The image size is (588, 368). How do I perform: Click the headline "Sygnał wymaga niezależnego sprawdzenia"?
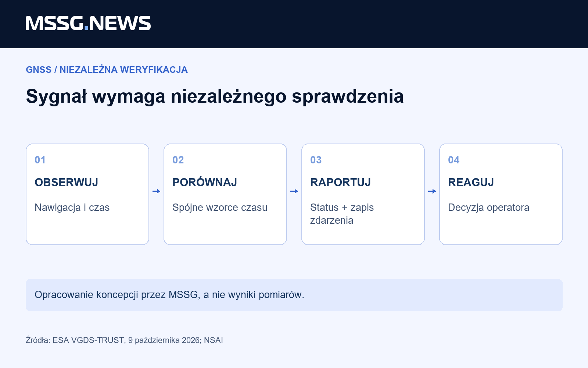coord(215,96)
